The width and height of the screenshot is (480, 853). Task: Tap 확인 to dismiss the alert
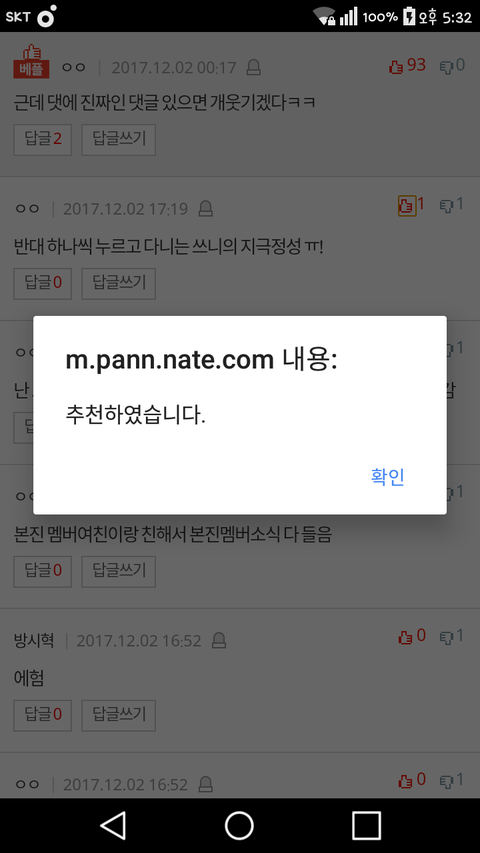click(x=387, y=477)
